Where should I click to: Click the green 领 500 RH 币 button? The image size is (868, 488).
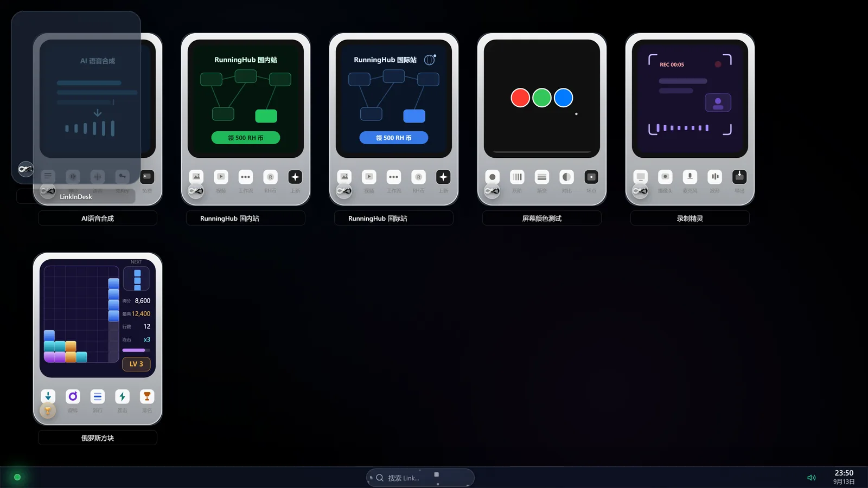pos(246,138)
